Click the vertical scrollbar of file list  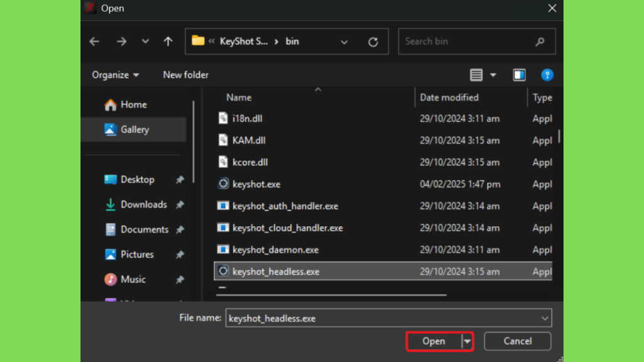tap(559, 136)
